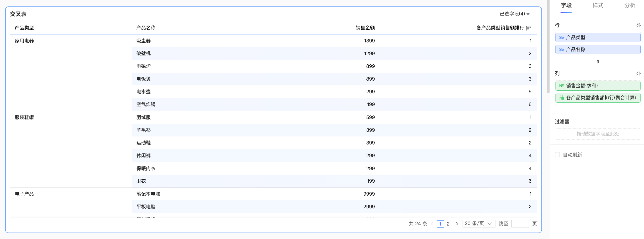Viewport: 644px width, 239px height.
Task: Select page 2 in pagination
Action: 448,224
